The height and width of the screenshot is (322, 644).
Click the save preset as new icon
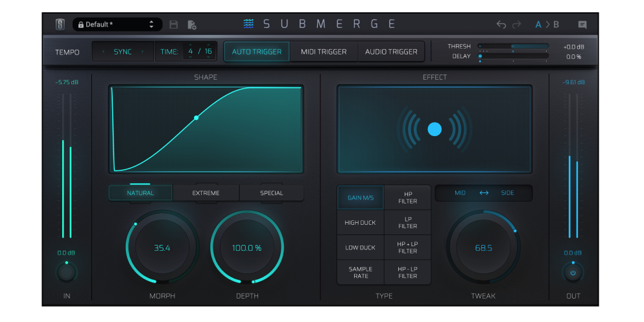192,25
